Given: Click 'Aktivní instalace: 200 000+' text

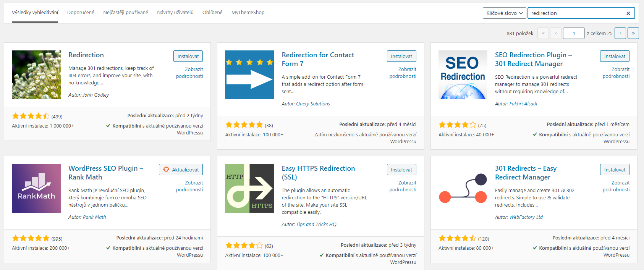Looking at the screenshot, I should tap(41, 248).
